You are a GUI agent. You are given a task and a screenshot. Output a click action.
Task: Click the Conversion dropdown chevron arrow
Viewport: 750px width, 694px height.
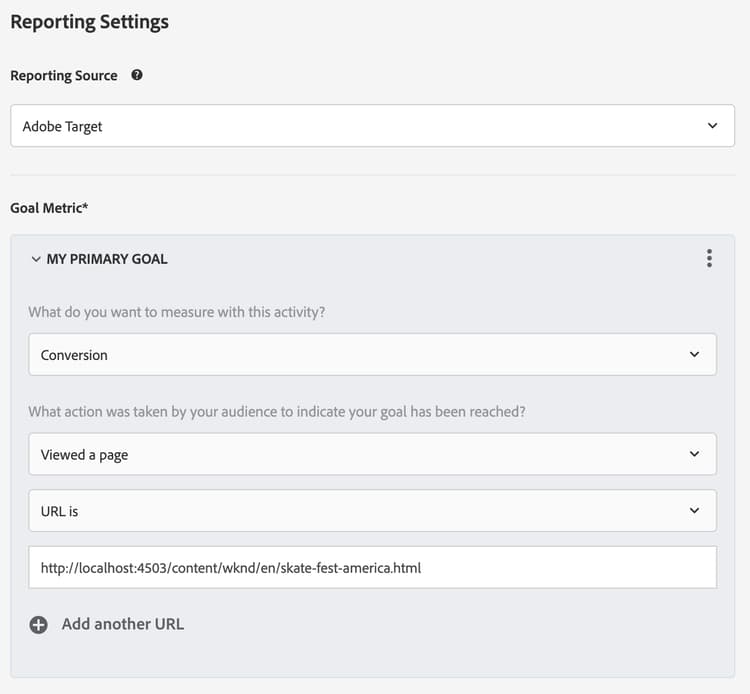coord(695,355)
